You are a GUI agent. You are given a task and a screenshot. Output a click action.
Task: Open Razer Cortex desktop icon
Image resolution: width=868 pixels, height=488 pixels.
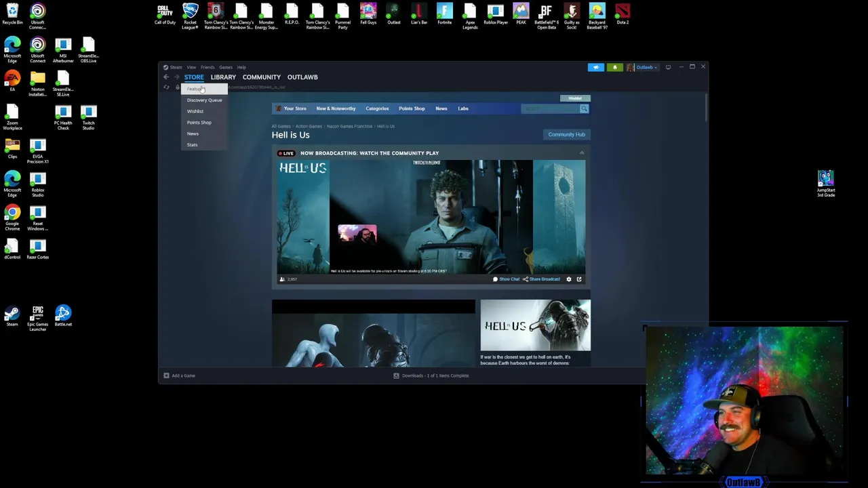37,250
